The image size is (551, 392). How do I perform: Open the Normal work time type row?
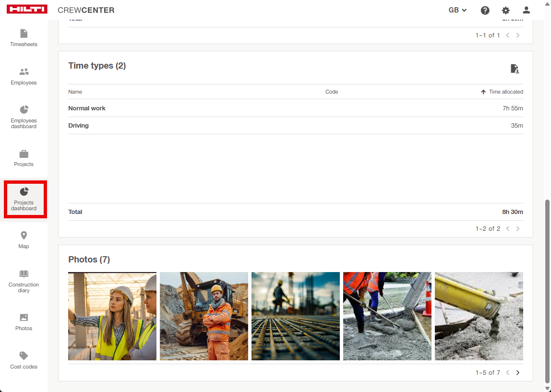(x=87, y=108)
